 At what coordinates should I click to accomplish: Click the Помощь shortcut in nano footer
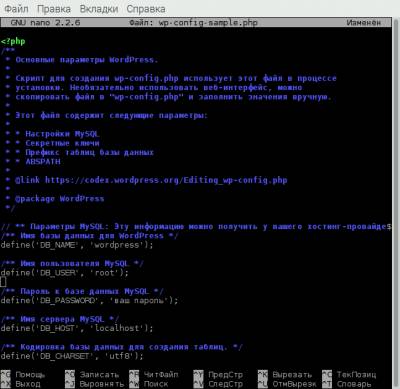click(23, 375)
